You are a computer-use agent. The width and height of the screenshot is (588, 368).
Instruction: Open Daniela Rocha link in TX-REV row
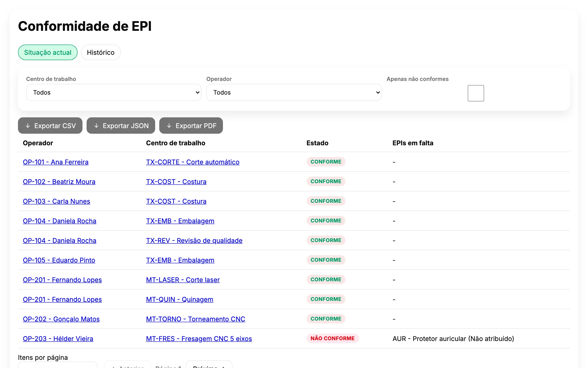(60, 240)
